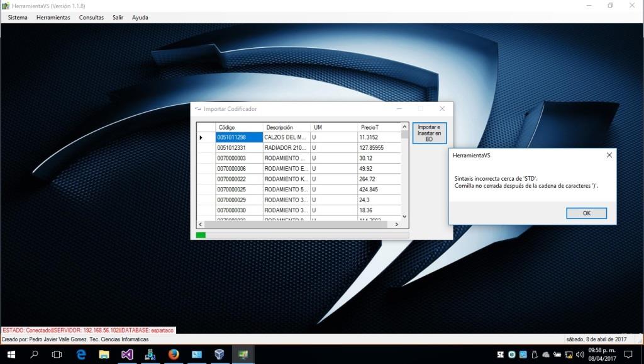Launch Microsoft Edge from the taskbar
The image size is (644, 364).
click(x=81, y=354)
